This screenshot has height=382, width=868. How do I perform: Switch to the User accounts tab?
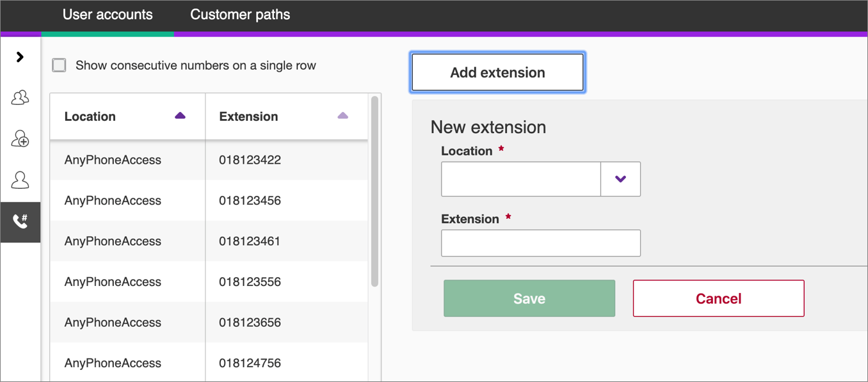[108, 15]
